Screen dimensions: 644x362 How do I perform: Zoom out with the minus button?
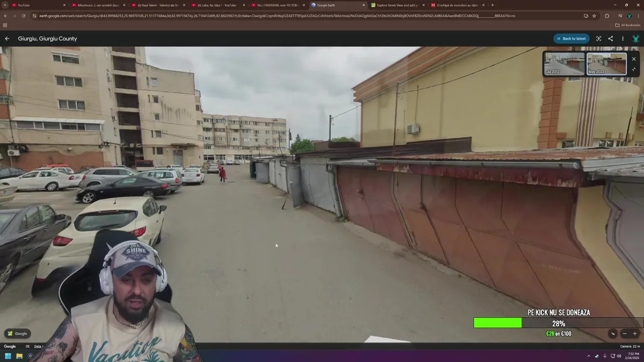[624, 334]
